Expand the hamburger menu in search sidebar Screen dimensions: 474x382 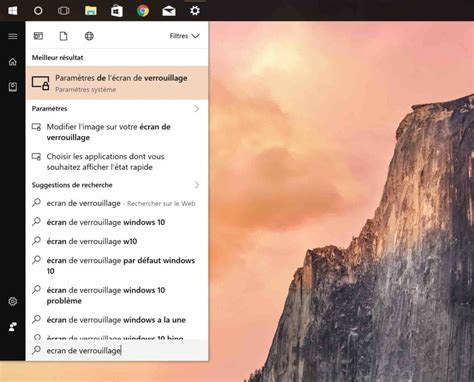pyautogui.click(x=13, y=36)
